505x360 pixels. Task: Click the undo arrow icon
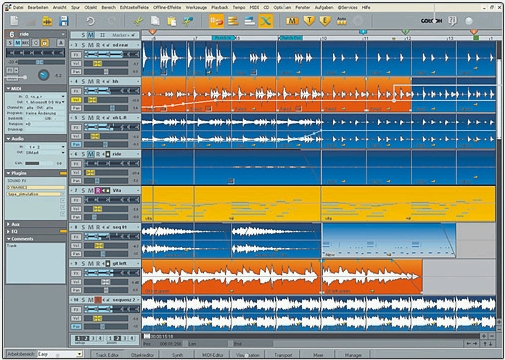point(90,21)
